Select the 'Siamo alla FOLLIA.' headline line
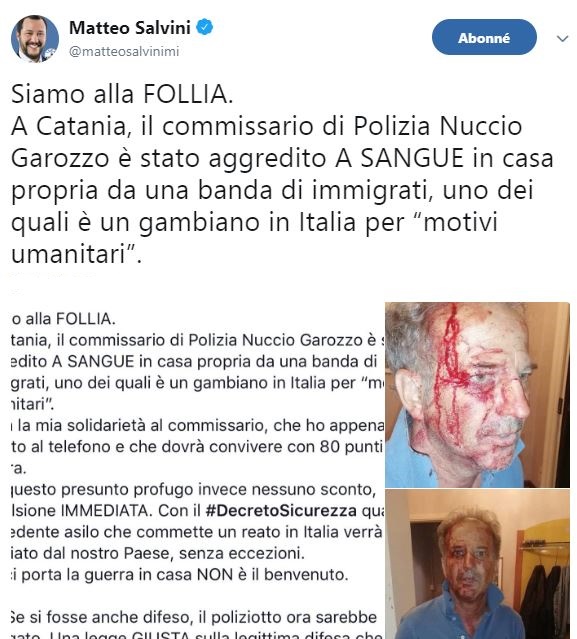This screenshot has height=639, width=577. coord(122,94)
